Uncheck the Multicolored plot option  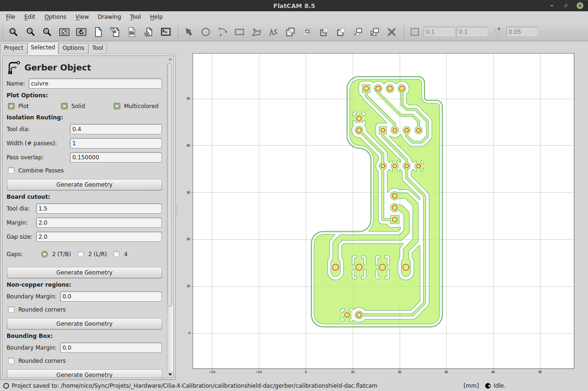(117, 106)
